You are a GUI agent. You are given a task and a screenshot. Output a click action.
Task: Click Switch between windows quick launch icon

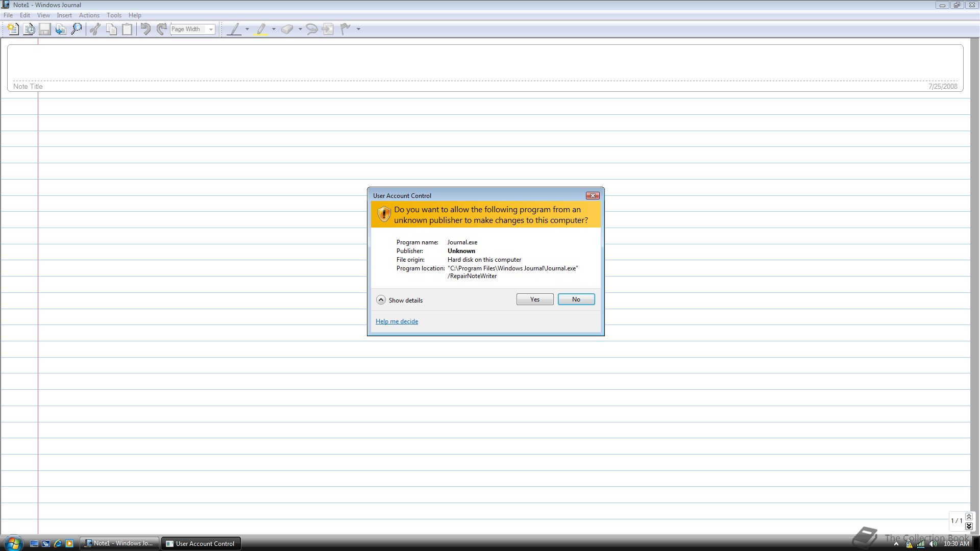point(46,543)
